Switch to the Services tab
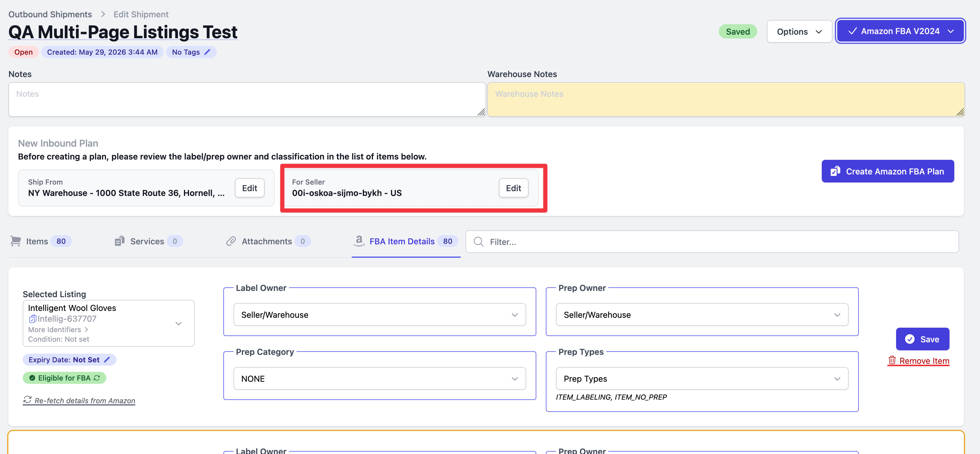This screenshot has height=454, width=980. click(149, 241)
